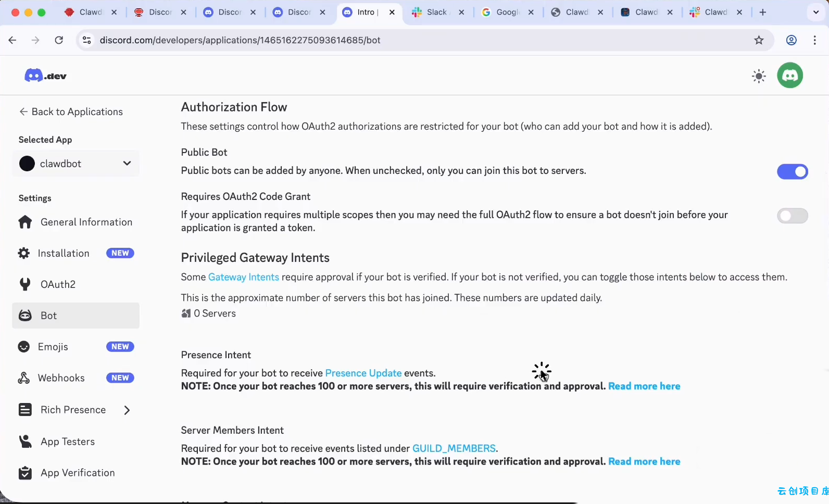
Task: Click the App Testers icon
Action: 25,442
